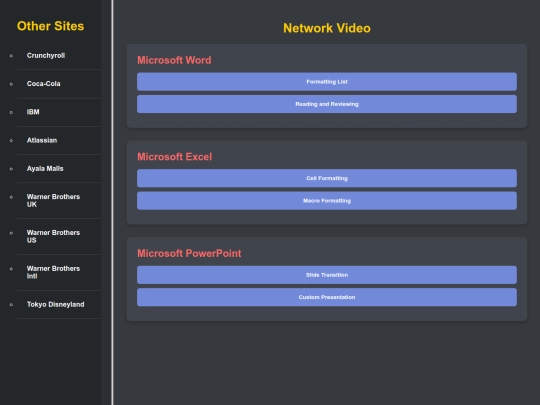The height and width of the screenshot is (405, 540).
Task: Click the Network Video title
Action: point(327,28)
